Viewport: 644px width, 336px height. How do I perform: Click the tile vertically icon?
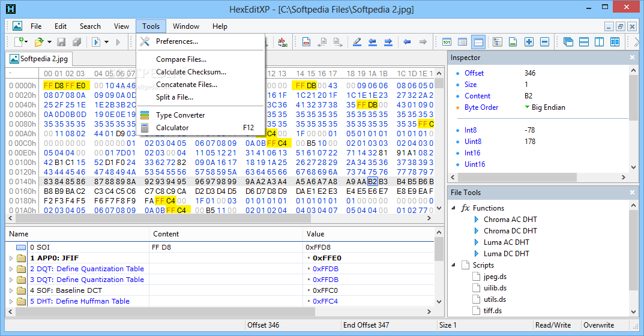click(x=599, y=41)
